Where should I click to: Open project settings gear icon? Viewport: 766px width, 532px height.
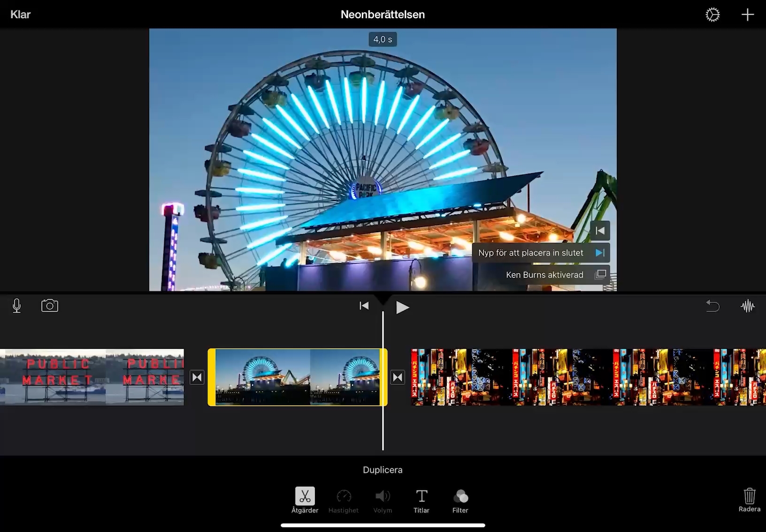click(x=712, y=15)
